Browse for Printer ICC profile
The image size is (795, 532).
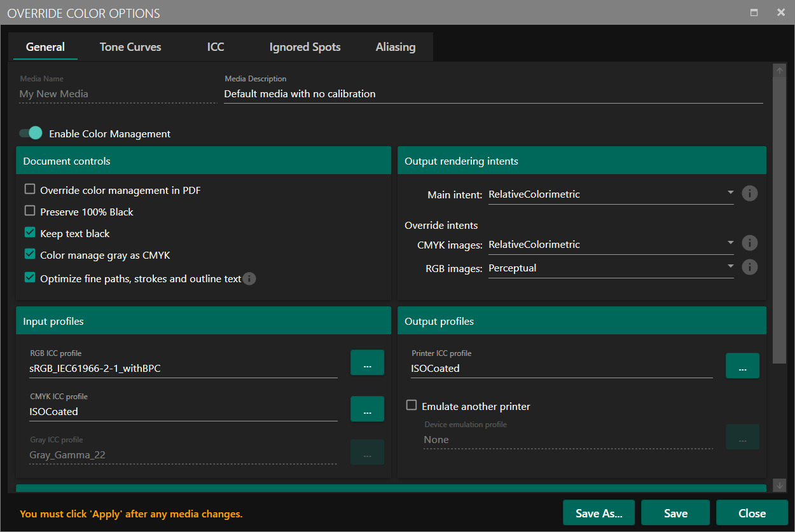[x=742, y=365]
